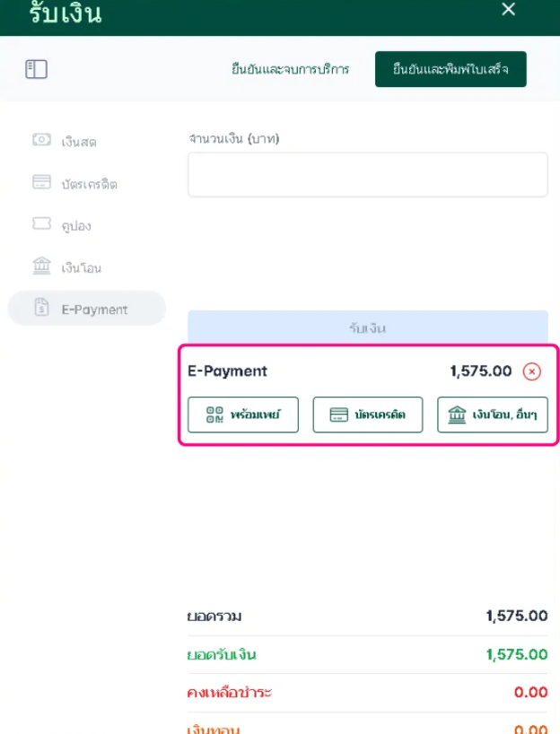
Task: Select บัตรเครดิต in the sidebar
Action: click(89, 184)
